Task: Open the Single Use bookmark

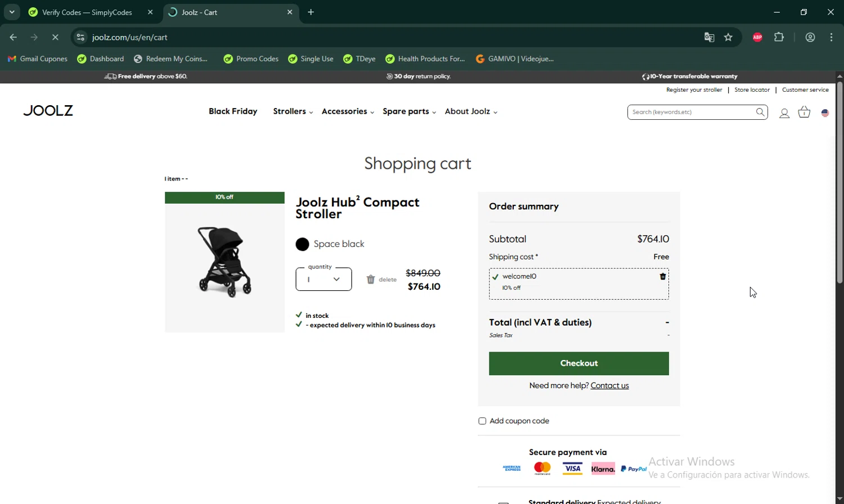Action: click(x=311, y=59)
